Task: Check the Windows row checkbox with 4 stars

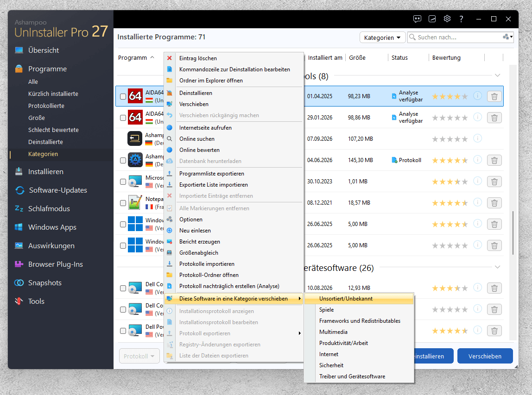Action: (x=123, y=224)
